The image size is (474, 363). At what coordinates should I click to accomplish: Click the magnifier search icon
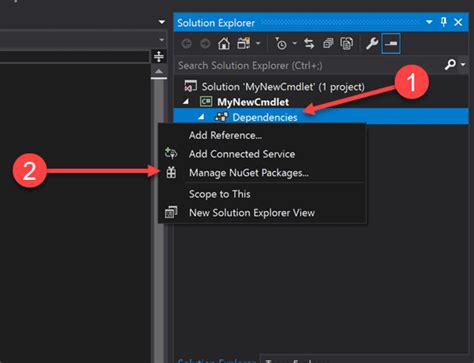pyautogui.click(x=450, y=64)
